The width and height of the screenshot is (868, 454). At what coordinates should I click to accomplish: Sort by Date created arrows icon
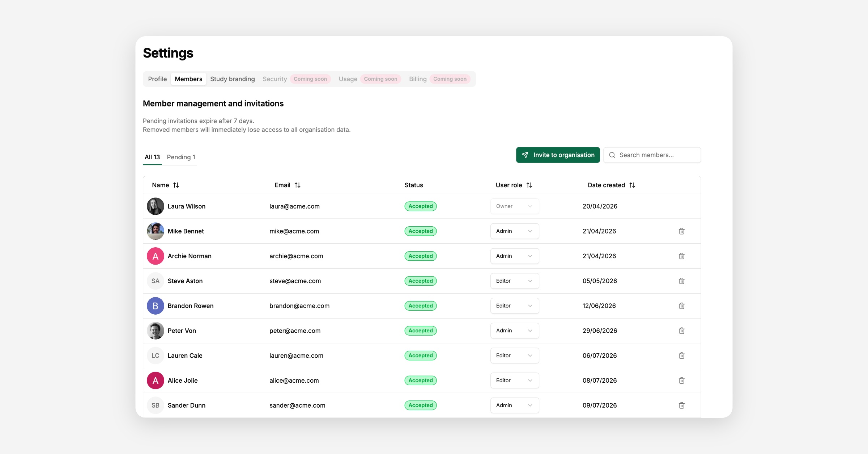click(632, 185)
